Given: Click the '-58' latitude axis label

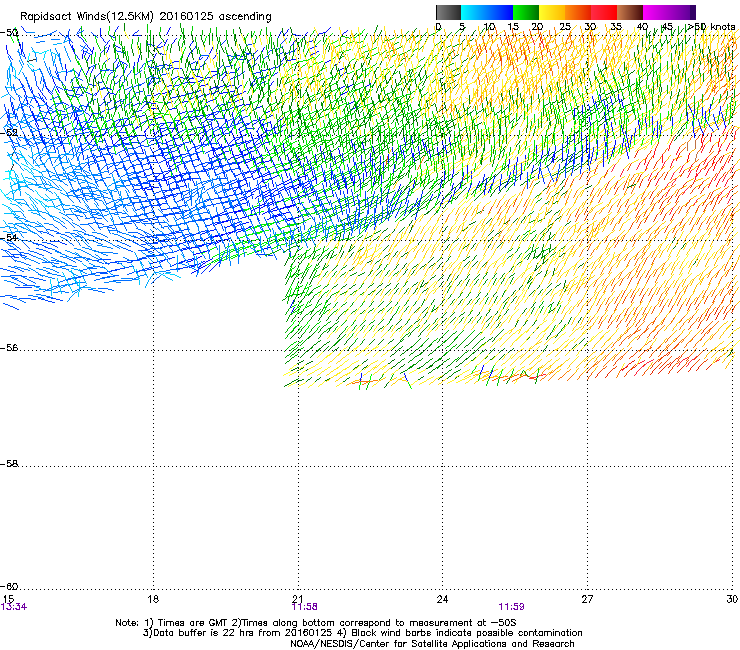Looking at the screenshot, I should click(x=9, y=464).
